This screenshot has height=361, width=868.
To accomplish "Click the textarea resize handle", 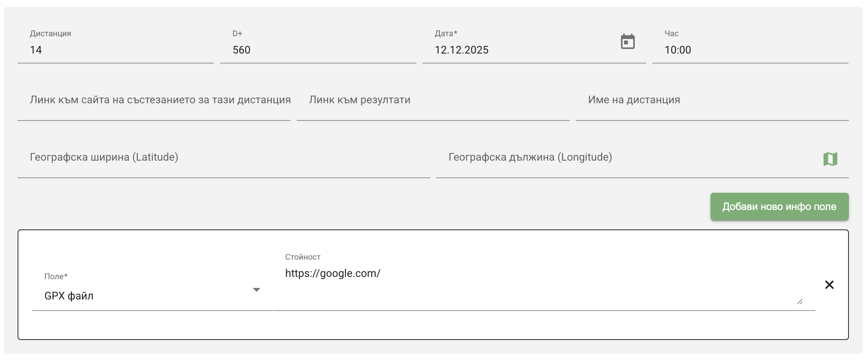I will point(800,302).
